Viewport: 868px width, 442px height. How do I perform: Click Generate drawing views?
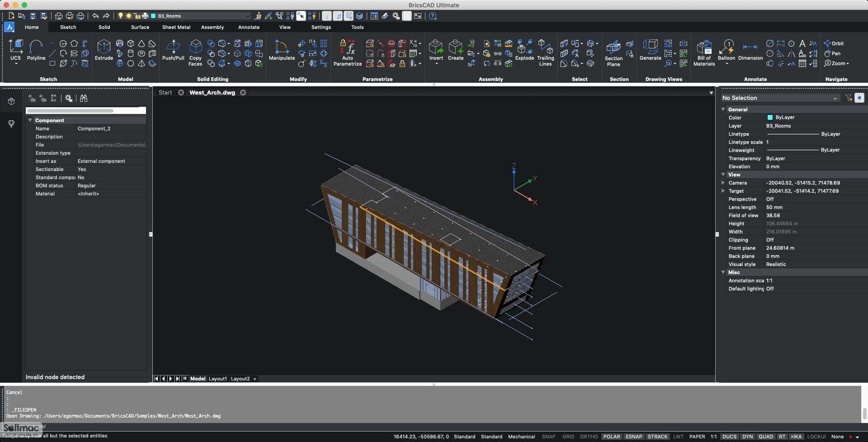pyautogui.click(x=650, y=50)
